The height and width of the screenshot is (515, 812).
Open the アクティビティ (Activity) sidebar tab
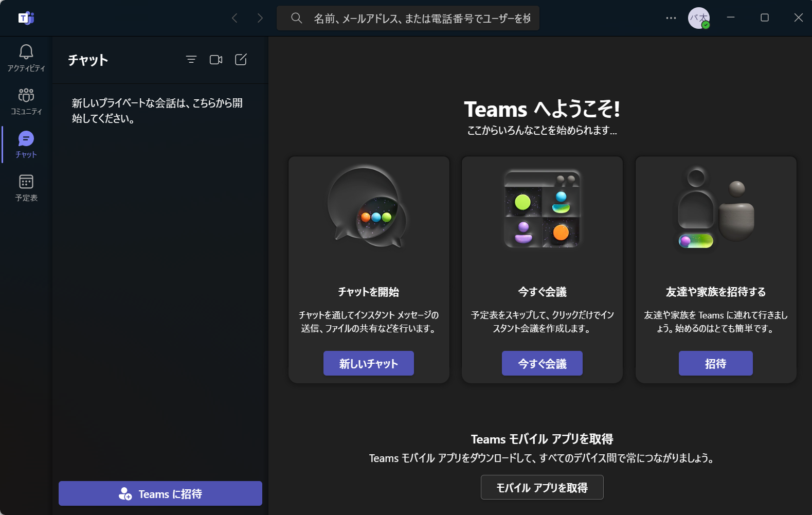pos(26,58)
